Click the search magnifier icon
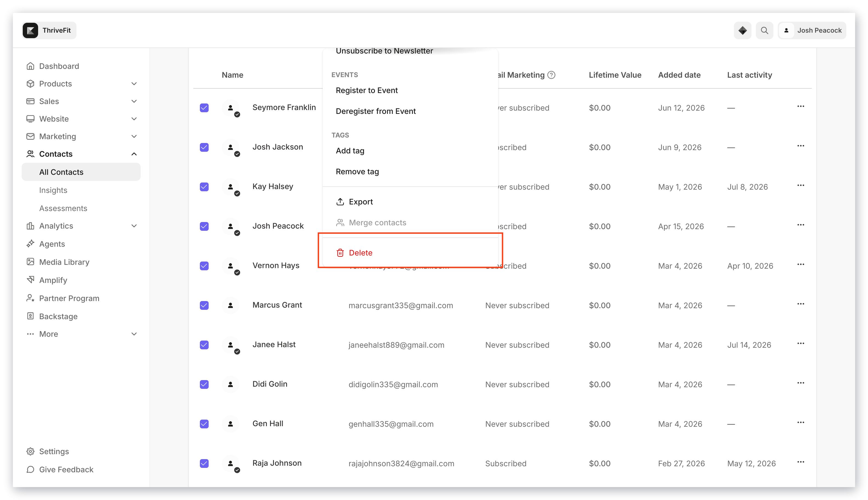The height and width of the screenshot is (500, 868). pyautogui.click(x=764, y=30)
